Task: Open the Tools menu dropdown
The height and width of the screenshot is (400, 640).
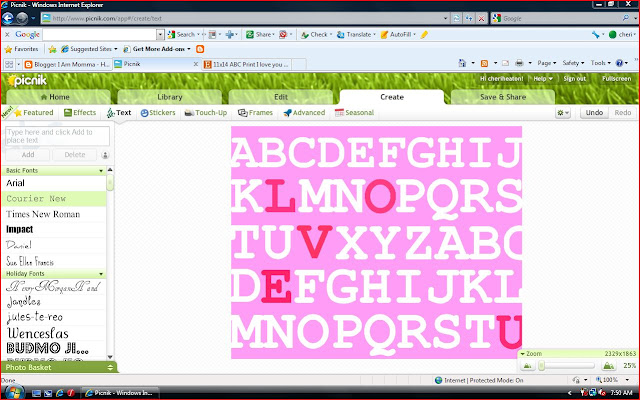Action: pyautogui.click(x=600, y=63)
